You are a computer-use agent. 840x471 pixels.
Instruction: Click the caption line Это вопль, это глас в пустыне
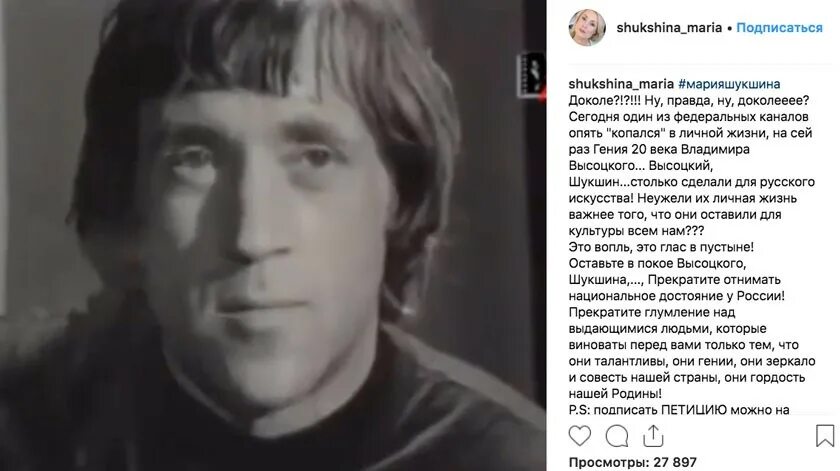661,247
